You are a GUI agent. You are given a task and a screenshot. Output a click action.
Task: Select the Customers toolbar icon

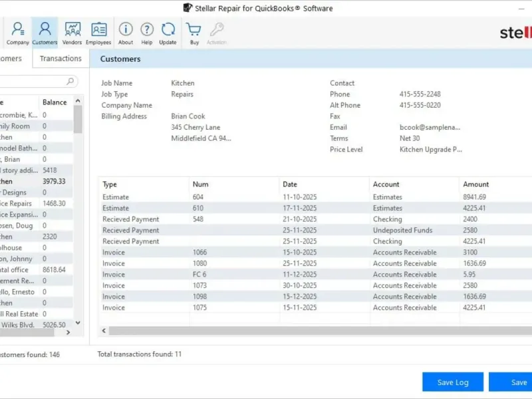point(45,33)
